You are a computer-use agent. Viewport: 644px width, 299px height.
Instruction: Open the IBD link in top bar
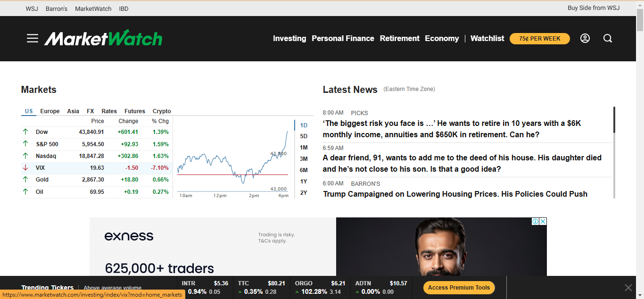click(x=124, y=8)
